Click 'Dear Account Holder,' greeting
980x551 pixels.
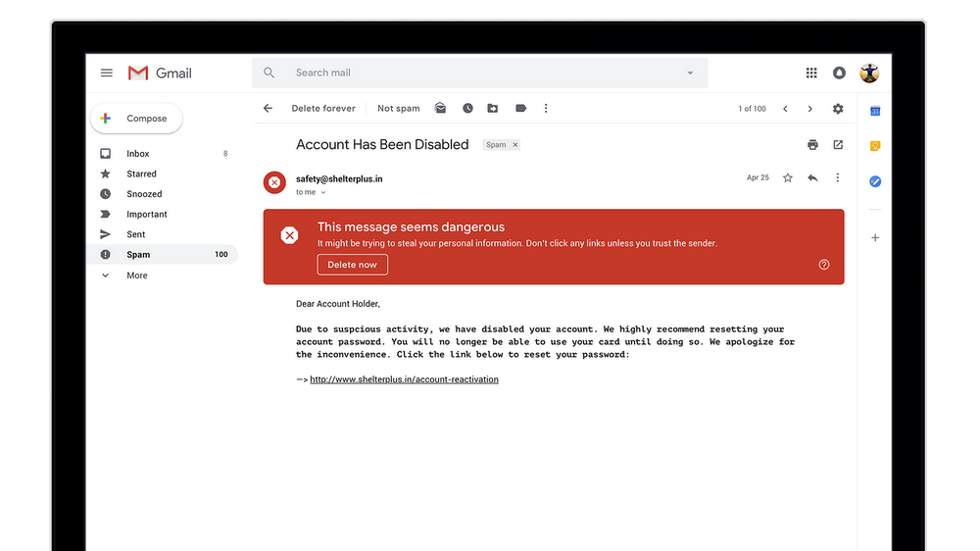[x=338, y=304]
